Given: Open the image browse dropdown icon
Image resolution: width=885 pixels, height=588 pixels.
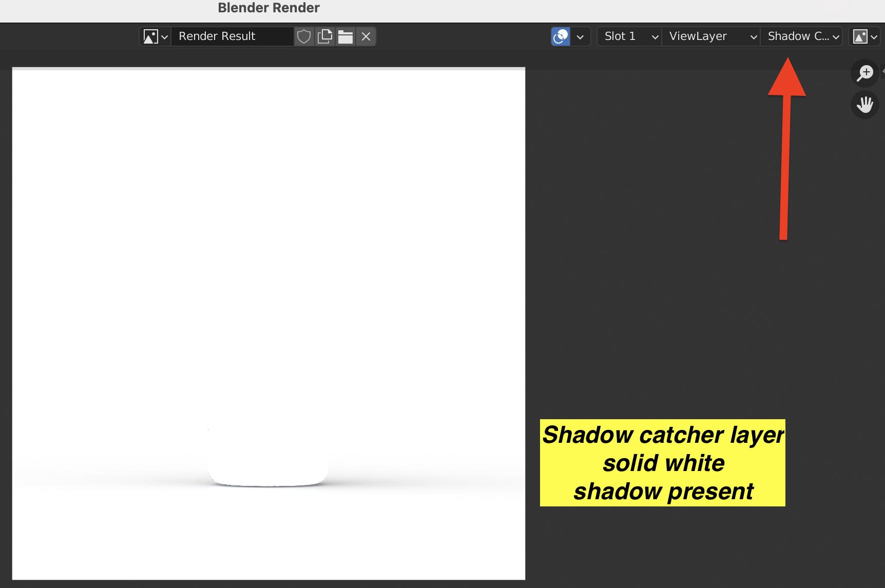Looking at the screenshot, I should click(155, 36).
